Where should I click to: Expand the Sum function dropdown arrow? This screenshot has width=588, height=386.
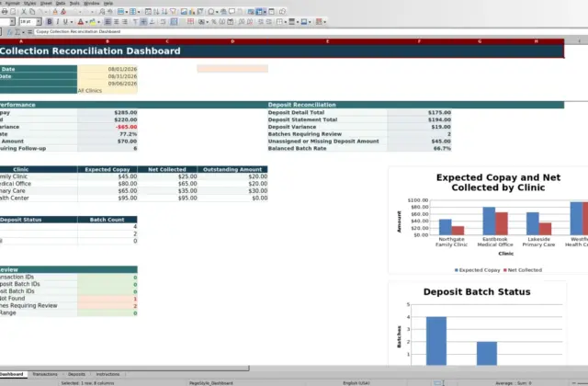(23, 32)
